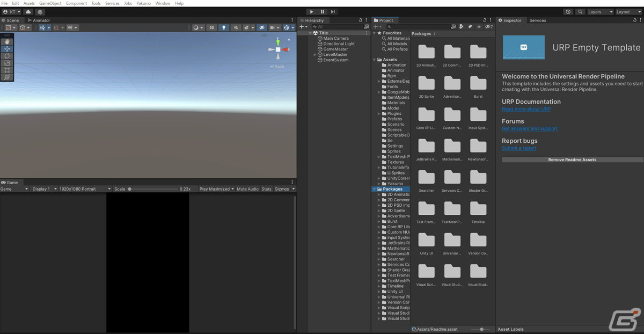The width and height of the screenshot is (644, 334).
Task: Click the Pause button
Action: coord(322,12)
